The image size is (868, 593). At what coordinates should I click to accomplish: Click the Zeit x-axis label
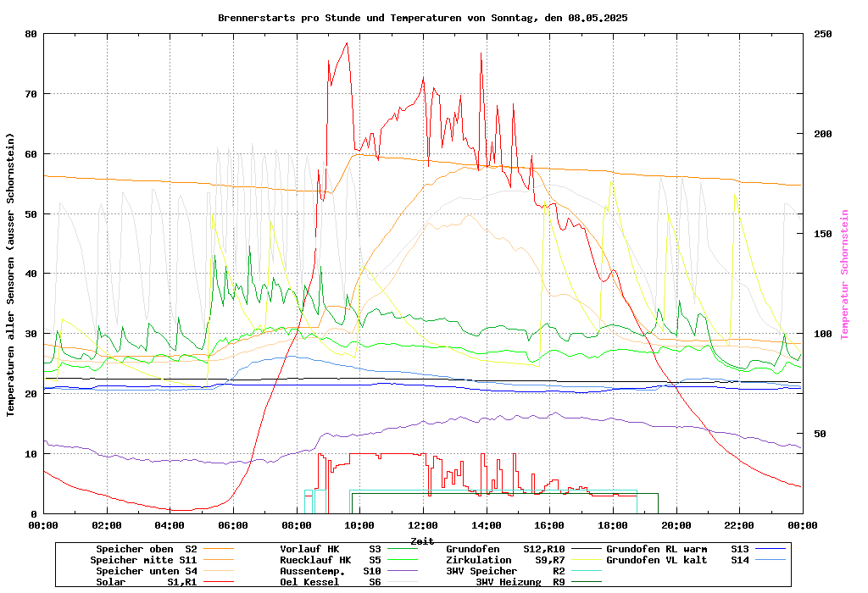click(x=422, y=540)
